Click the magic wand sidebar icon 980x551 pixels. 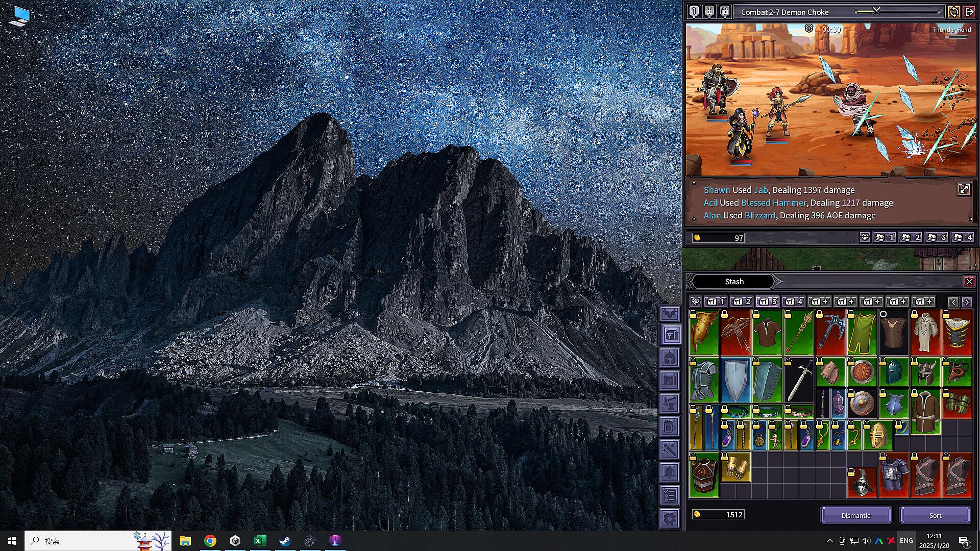click(670, 449)
